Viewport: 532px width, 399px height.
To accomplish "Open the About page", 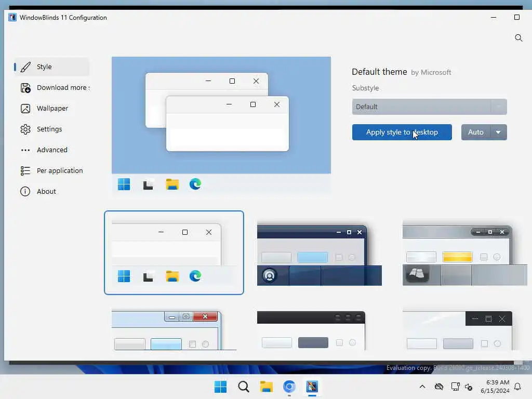I will point(51,191).
